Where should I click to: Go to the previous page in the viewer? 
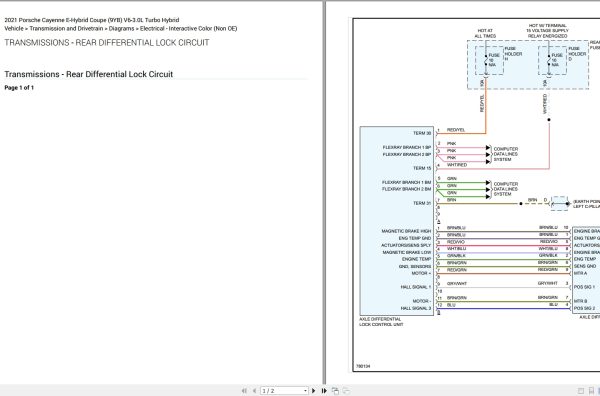tap(254, 391)
